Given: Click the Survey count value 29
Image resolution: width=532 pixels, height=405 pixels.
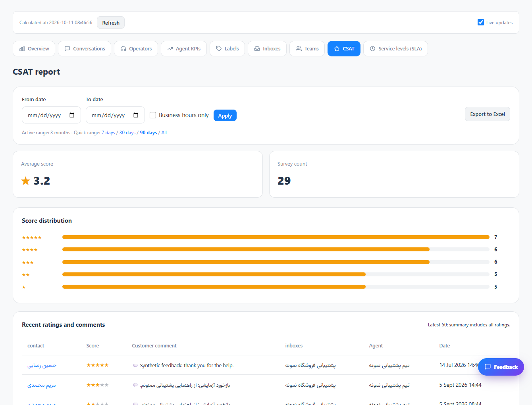Looking at the screenshot, I should (x=284, y=181).
